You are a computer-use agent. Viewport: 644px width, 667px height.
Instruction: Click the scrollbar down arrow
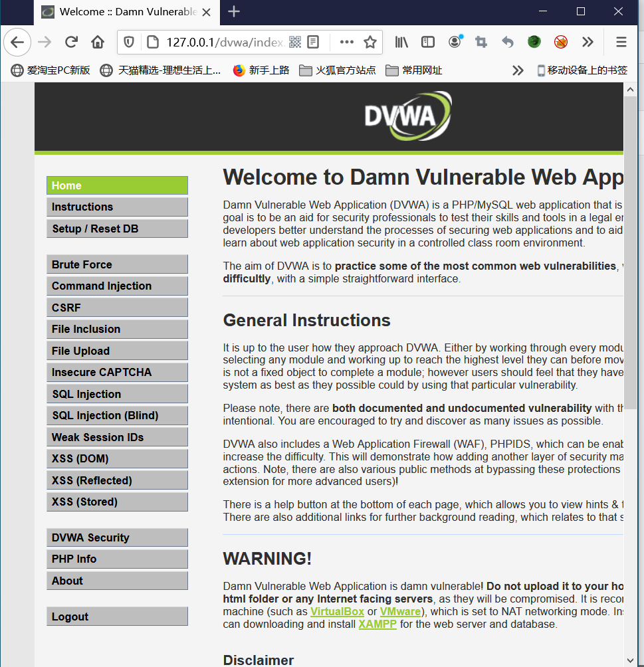631,660
